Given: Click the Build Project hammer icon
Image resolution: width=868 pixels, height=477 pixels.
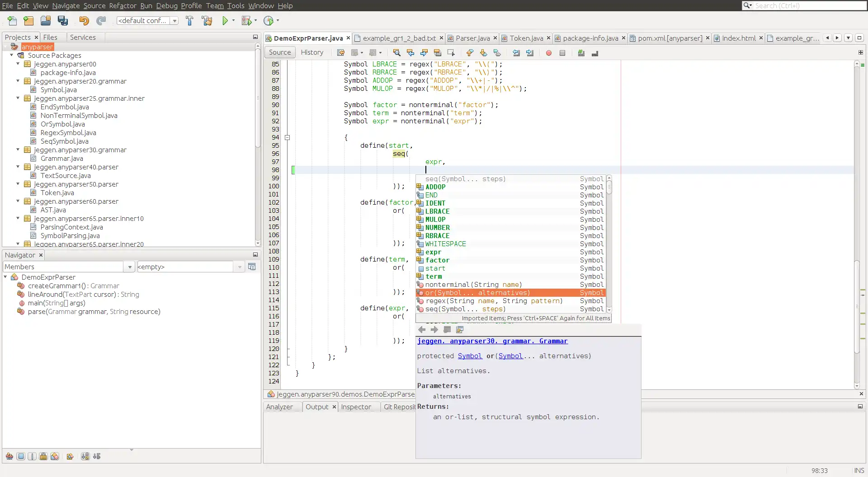Looking at the screenshot, I should (x=189, y=21).
